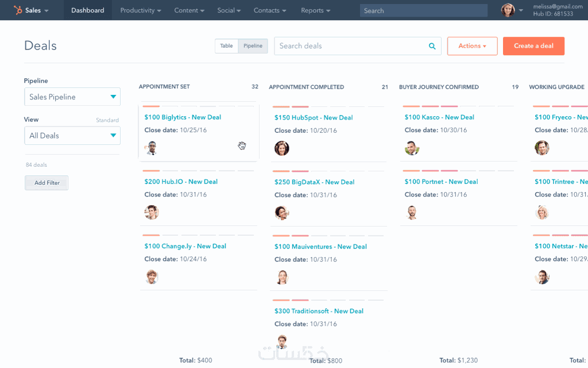Click the stage progress bar on Kasco card
The image size is (588, 368).
(x=458, y=106)
